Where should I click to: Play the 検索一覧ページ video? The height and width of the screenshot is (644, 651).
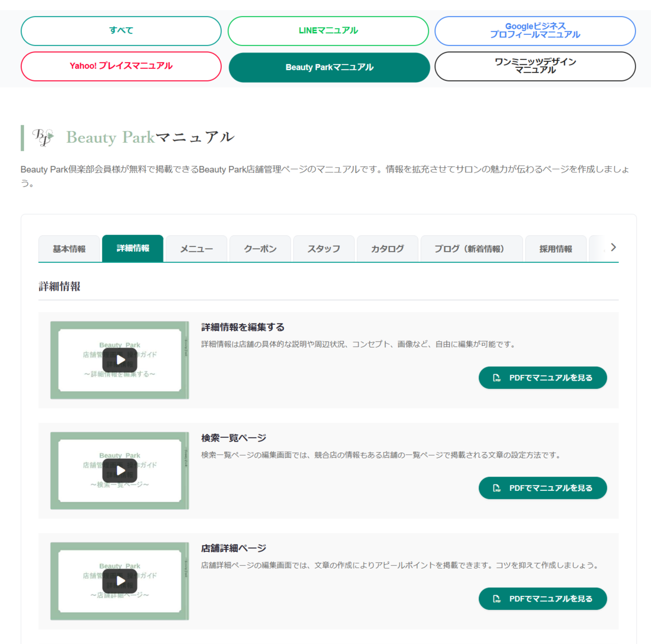point(120,470)
